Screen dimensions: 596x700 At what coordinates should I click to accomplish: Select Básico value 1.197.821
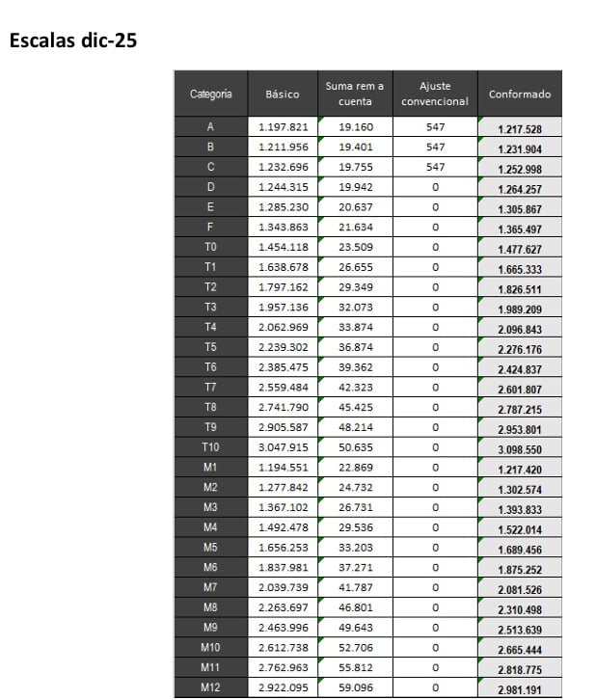point(283,126)
